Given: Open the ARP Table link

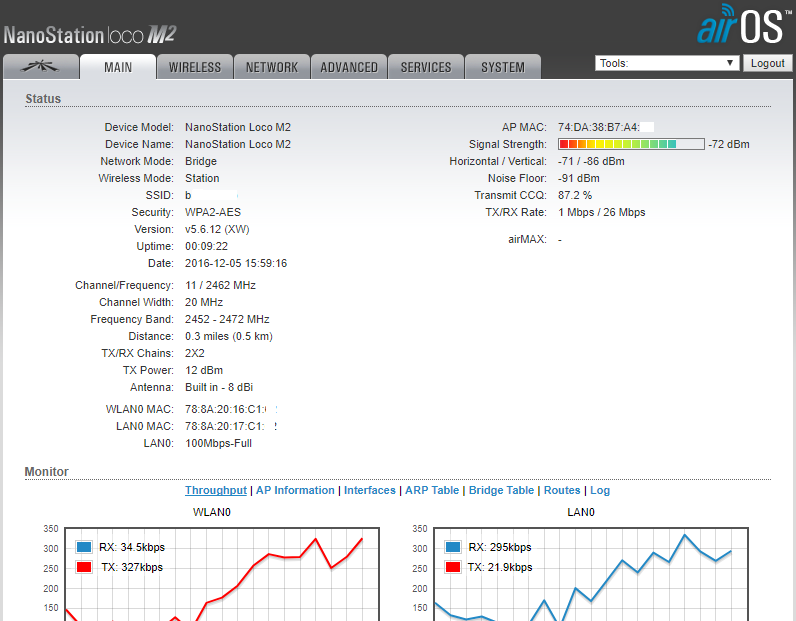Looking at the screenshot, I should [x=432, y=490].
